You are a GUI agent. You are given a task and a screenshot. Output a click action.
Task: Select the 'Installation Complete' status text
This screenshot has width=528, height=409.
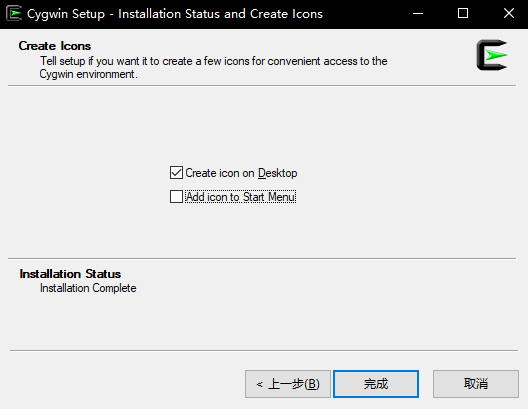88,288
